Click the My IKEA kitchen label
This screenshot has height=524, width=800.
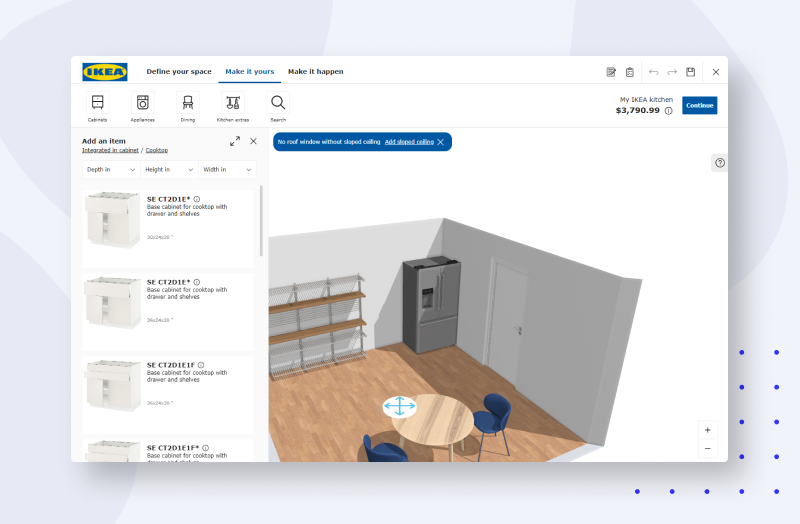pyautogui.click(x=646, y=99)
